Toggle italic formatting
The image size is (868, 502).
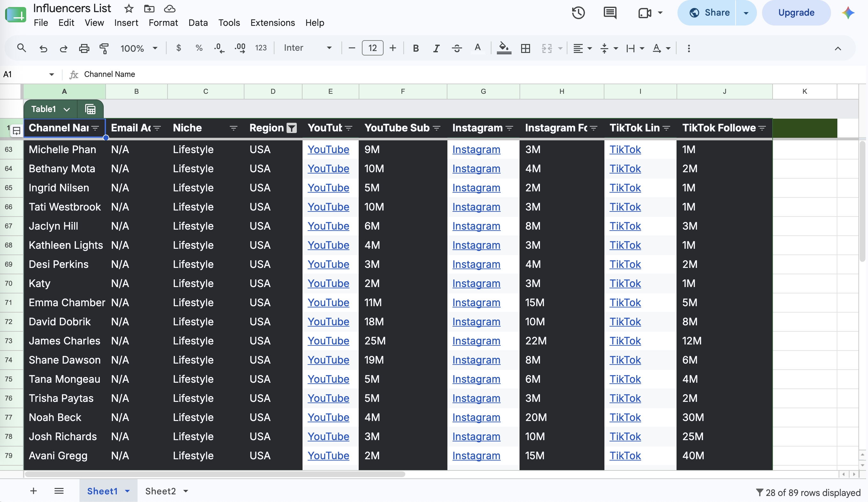tap(437, 48)
